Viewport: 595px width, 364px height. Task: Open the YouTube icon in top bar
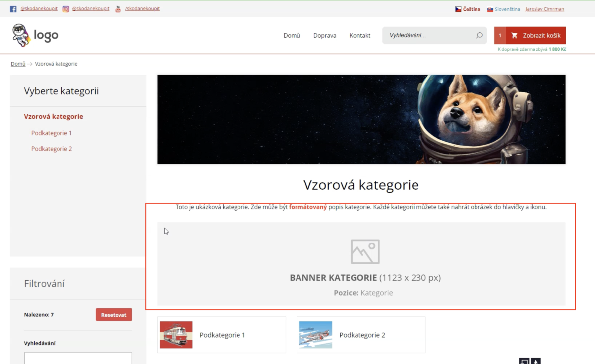[118, 9]
